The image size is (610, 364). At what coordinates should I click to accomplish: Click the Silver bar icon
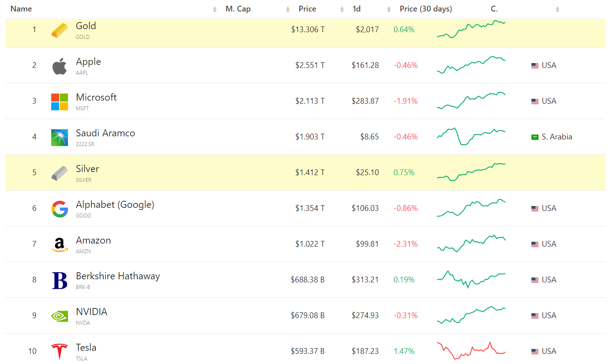pos(60,173)
